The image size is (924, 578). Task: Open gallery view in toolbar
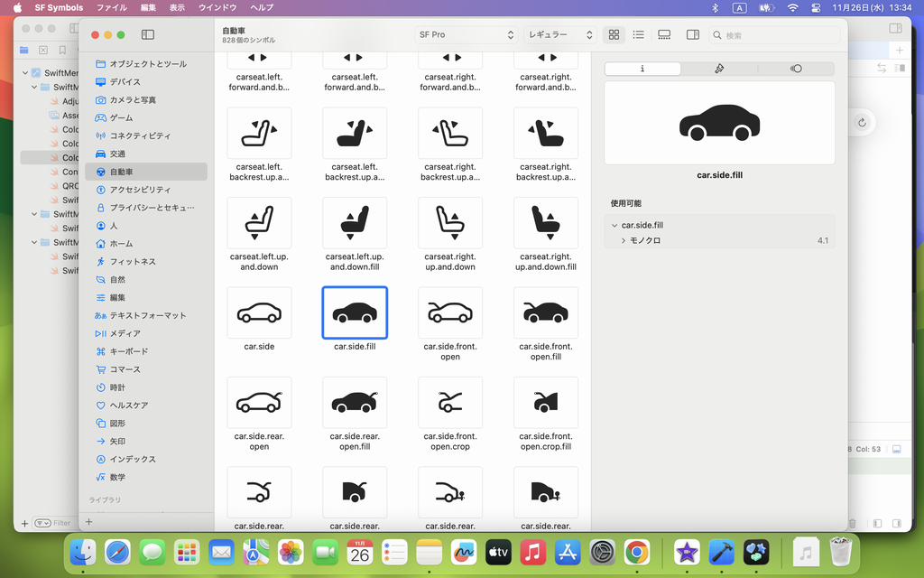click(x=664, y=35)
